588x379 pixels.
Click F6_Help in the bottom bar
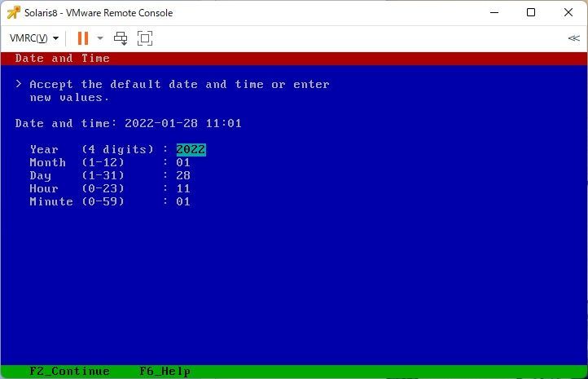coord(165,371)
